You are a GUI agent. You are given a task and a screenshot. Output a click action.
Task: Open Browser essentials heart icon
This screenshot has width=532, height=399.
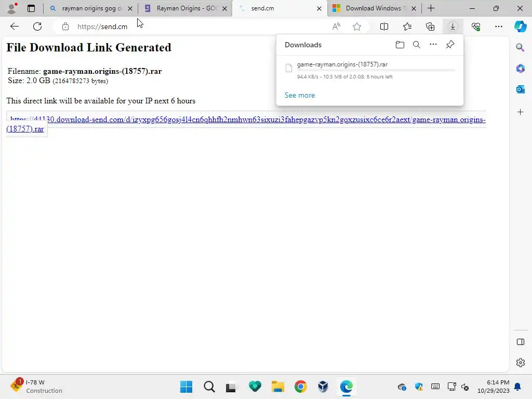click(x=476, y=26)
